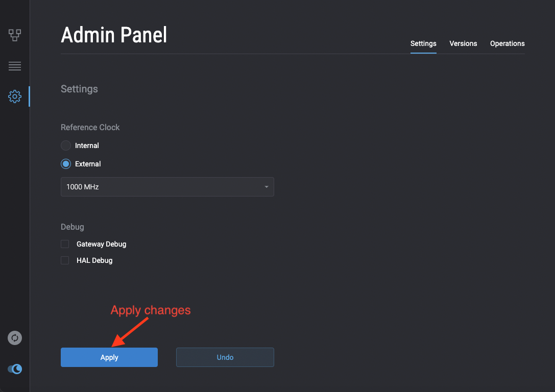Image resolution: width=555 pixels, height=392 pixels.
Task: Enable the Gateway Debug checkbox
Action: (65, 244)
